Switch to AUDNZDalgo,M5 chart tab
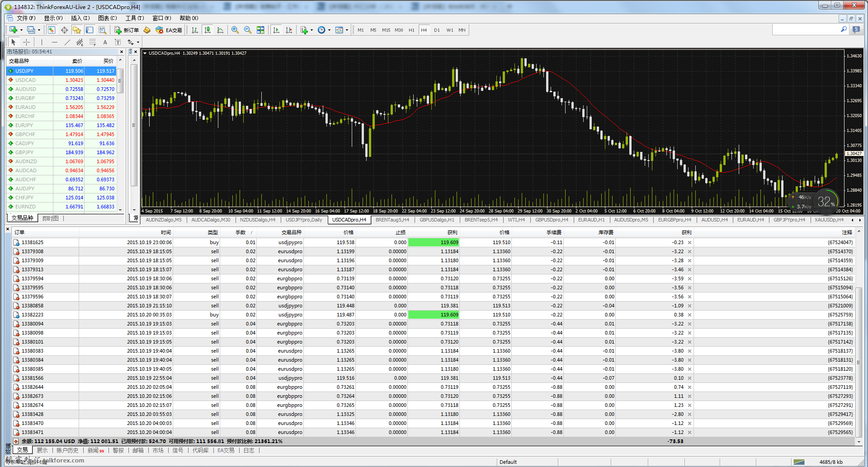The height and width of the screenshot is (467, 868). coord(164,220)
